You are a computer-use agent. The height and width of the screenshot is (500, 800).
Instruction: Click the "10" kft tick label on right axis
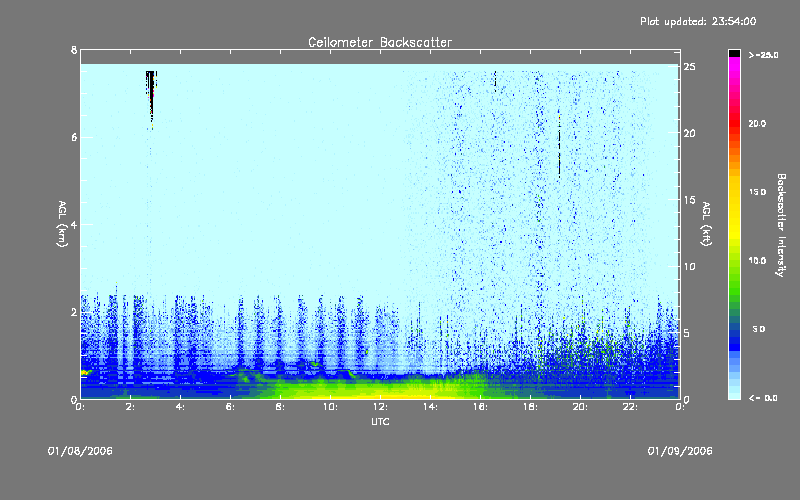point(690,266)
